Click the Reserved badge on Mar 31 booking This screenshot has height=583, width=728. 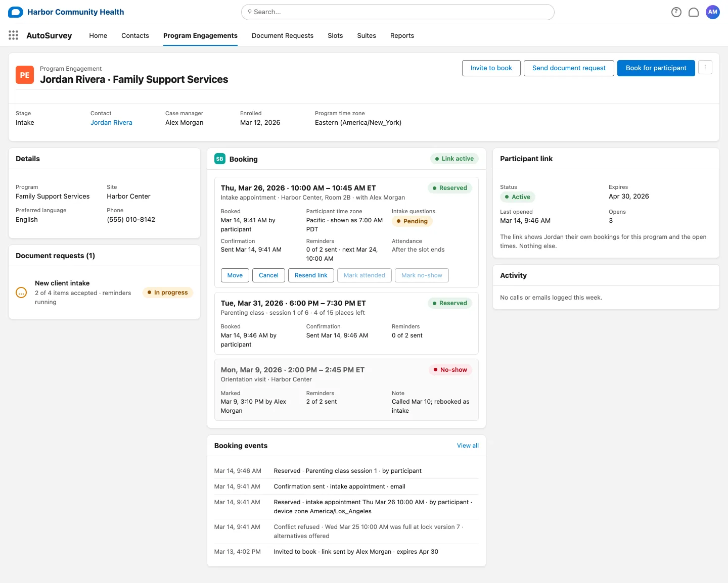(450, 303)
